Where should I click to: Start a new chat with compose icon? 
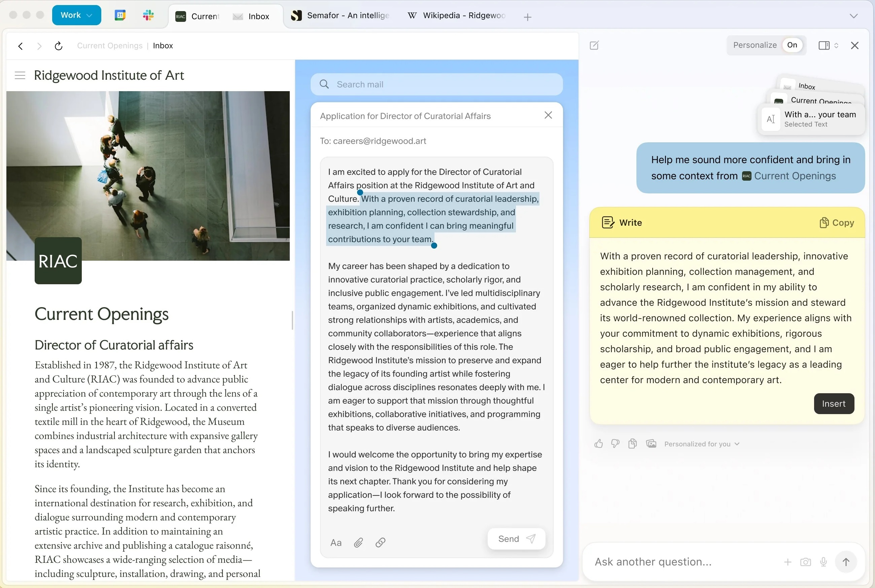[594, 45]
